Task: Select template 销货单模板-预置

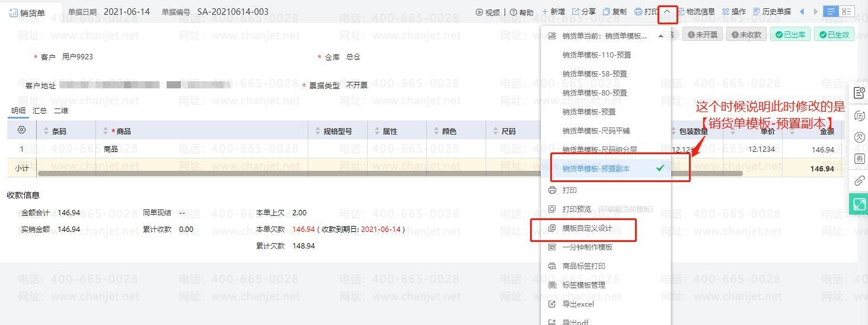Action: pyautogui.click(x=589, y=112)
